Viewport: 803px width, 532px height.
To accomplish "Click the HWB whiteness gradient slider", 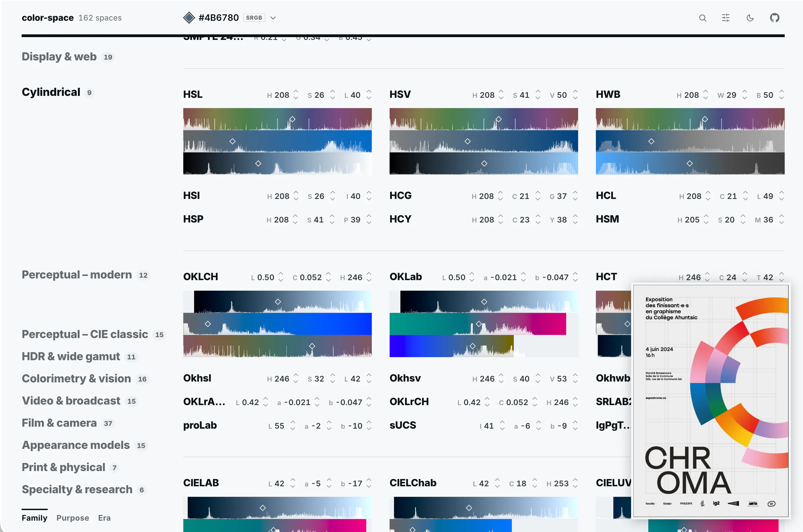I will pyautogui.click(x=690, y=142).
